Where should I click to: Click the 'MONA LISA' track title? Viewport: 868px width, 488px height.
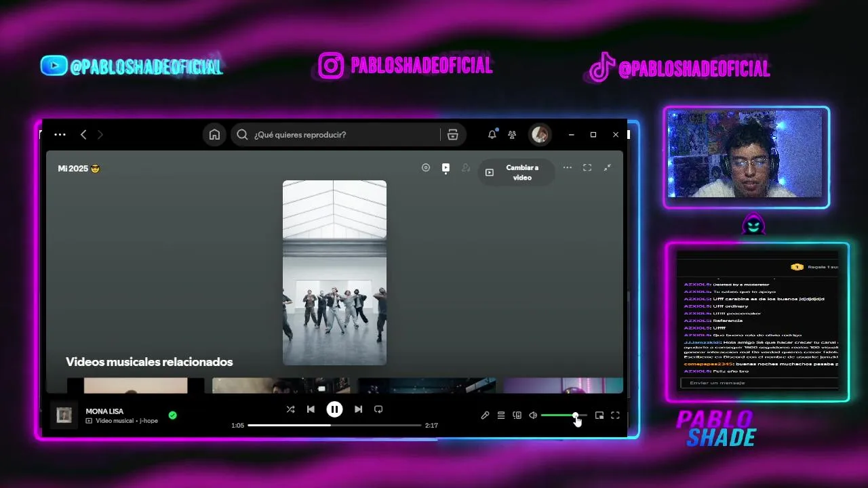[x=104, y=411]
